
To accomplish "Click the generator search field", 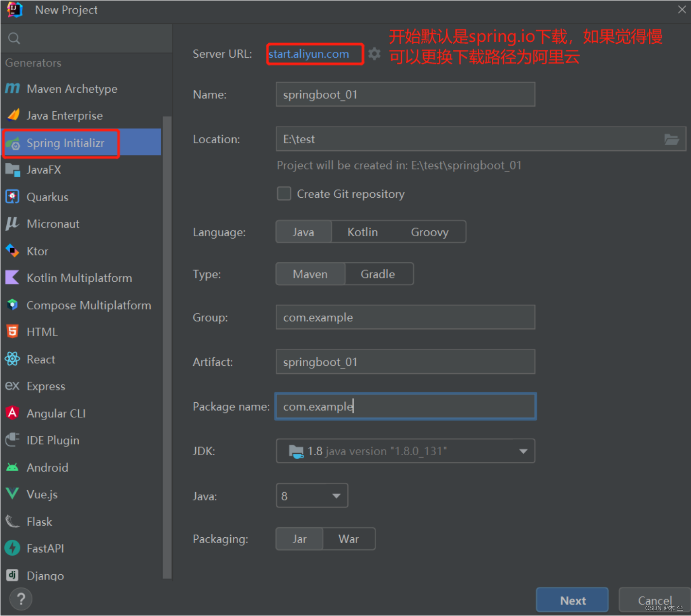I will [86, 38].
